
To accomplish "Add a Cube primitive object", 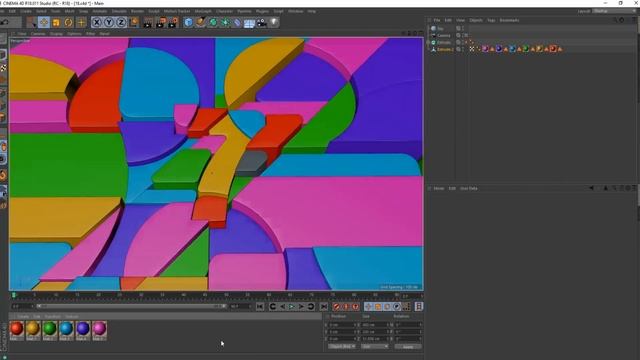I will coord(188,22).
